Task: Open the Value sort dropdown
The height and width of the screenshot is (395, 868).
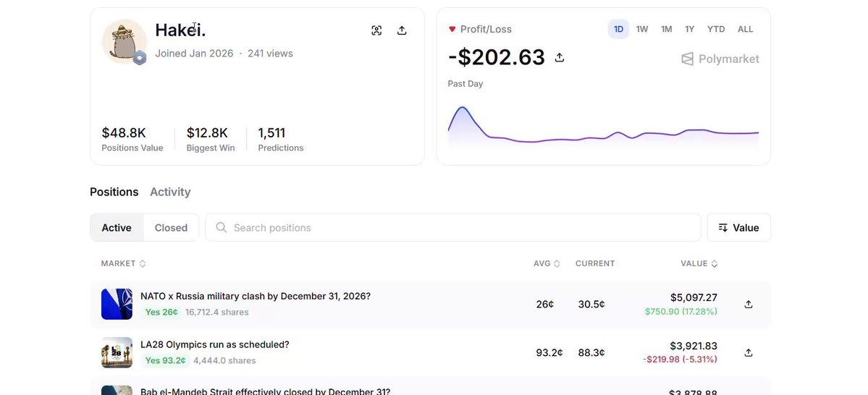Action: pyautogui.click(x=738, y=227)
